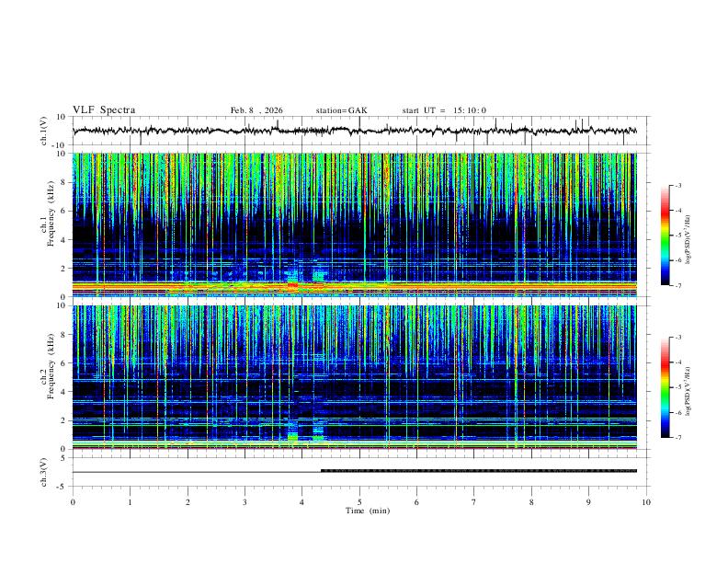Click the ch.2 color bar's log(PSD) label
728x563 pixels.
point(688,392)
